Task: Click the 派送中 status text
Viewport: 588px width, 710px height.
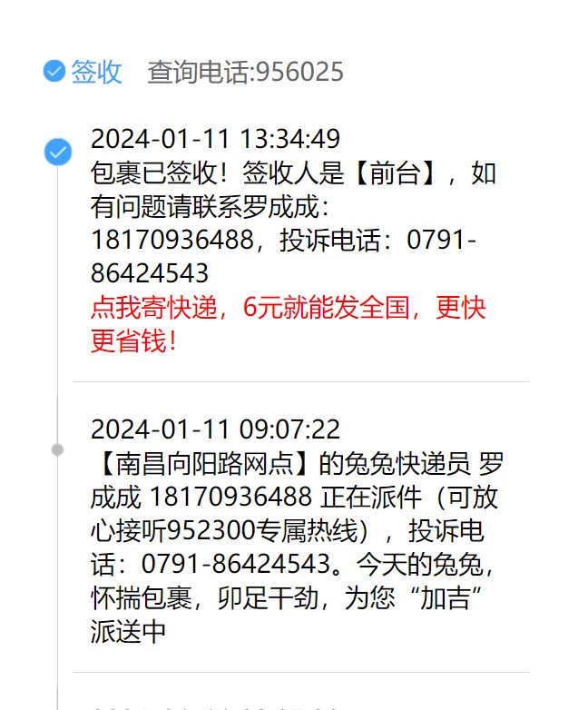Action: pos(129,631)
